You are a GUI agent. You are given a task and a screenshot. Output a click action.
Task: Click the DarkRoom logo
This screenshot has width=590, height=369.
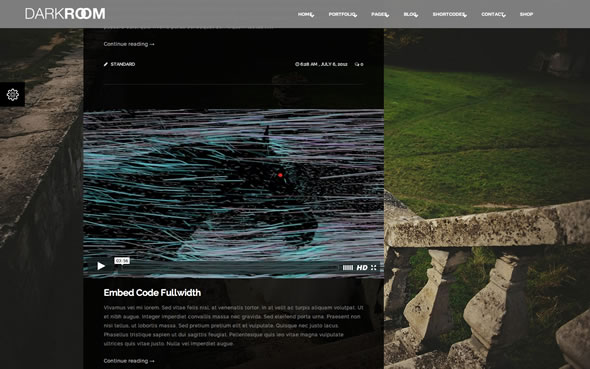coord(65,14)
